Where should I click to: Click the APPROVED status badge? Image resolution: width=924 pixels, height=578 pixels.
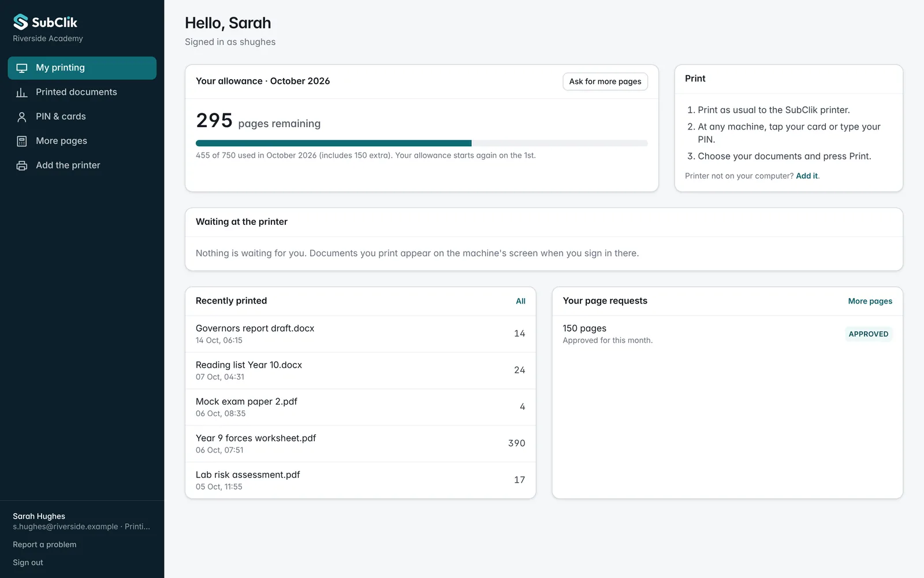click(868, 334)
